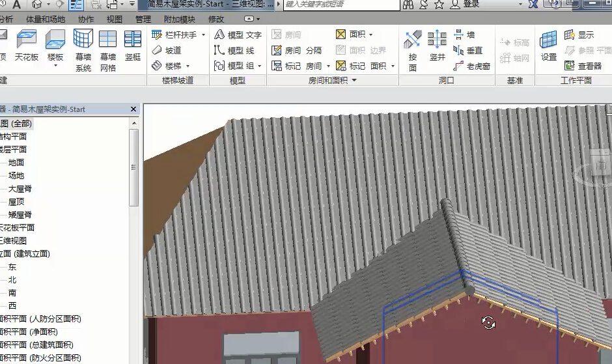Choose the 竖梃 mullion tool

(x=133, y=46)
